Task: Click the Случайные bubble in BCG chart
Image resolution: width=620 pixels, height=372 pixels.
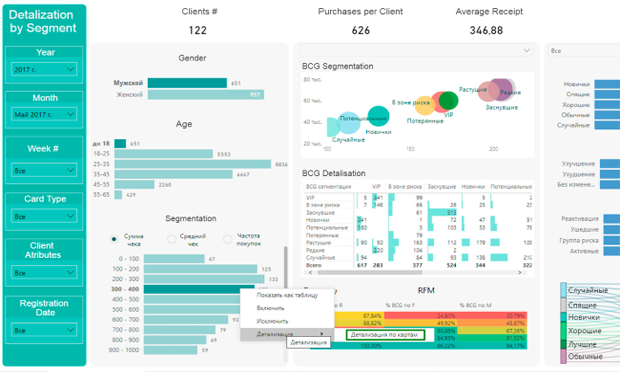Action: click(333, 127)
